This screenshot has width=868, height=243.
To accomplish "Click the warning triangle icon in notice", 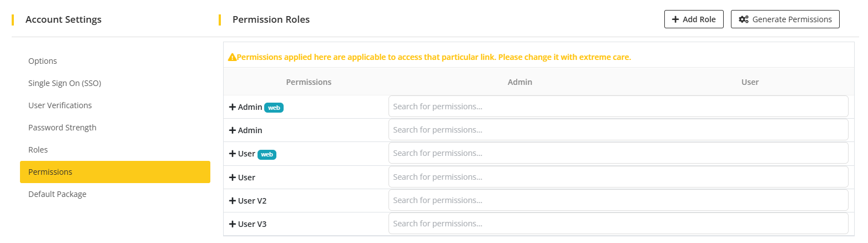I will tap(232, 57).
